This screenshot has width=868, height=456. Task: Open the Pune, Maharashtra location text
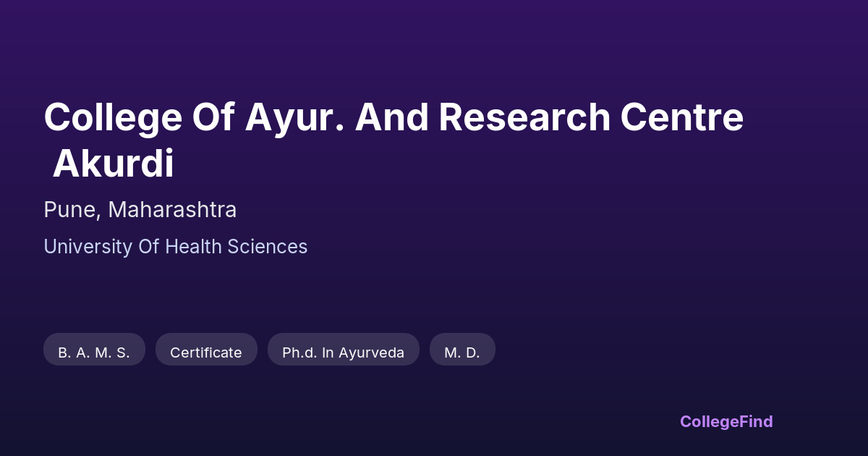coord(140,210)
